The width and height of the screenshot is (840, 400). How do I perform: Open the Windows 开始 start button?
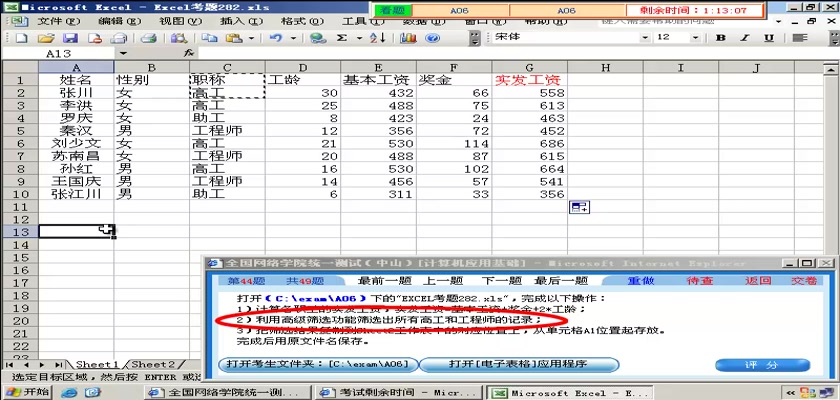(28, 392)
